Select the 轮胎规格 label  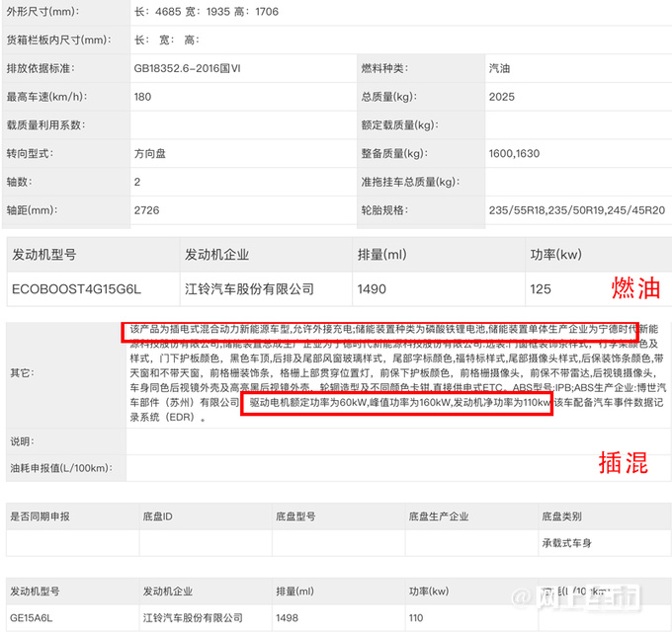tap(384, 210)
